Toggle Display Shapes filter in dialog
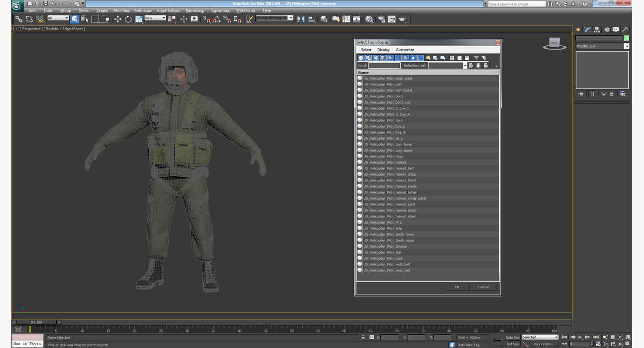Screen dimensions: 644x348 [x=368, y=58]
